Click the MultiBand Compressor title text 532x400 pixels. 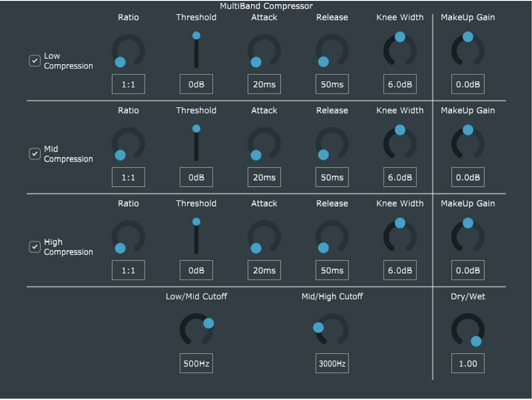pyautogui.click(x=266, y=6)
